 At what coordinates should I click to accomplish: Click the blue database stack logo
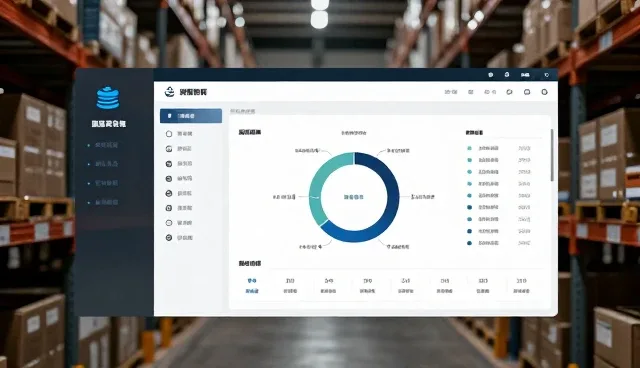coord(108,98)
